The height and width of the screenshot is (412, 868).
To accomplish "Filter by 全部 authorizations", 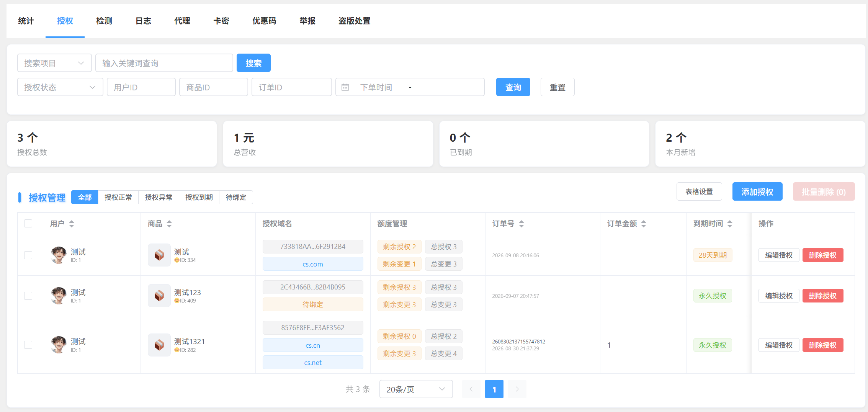I will (85, 197).
